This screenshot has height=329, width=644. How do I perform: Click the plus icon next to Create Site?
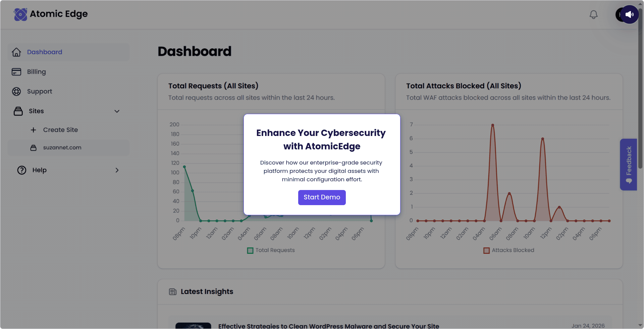34,130
